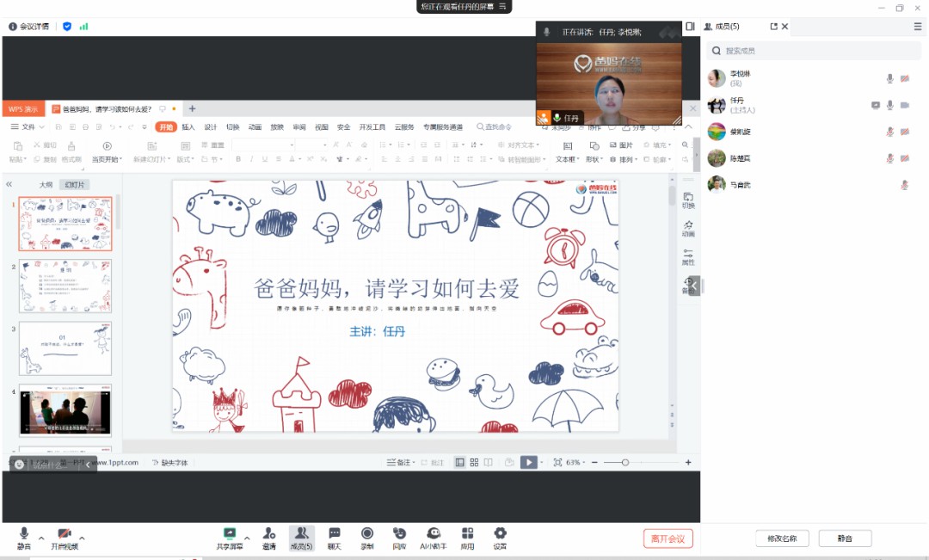Open the AI小助手 assistant icon
Screen dimensions: 929x560
coord(434,538)
